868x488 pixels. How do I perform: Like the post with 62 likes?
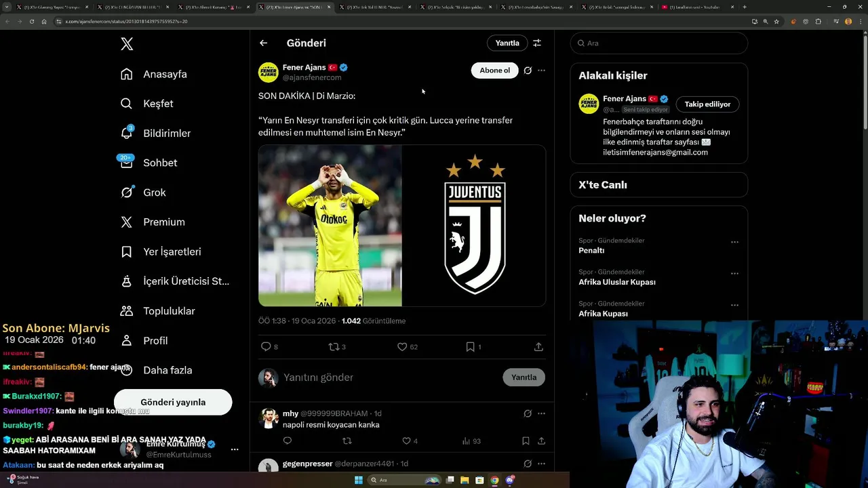click(x=402, y=346)
